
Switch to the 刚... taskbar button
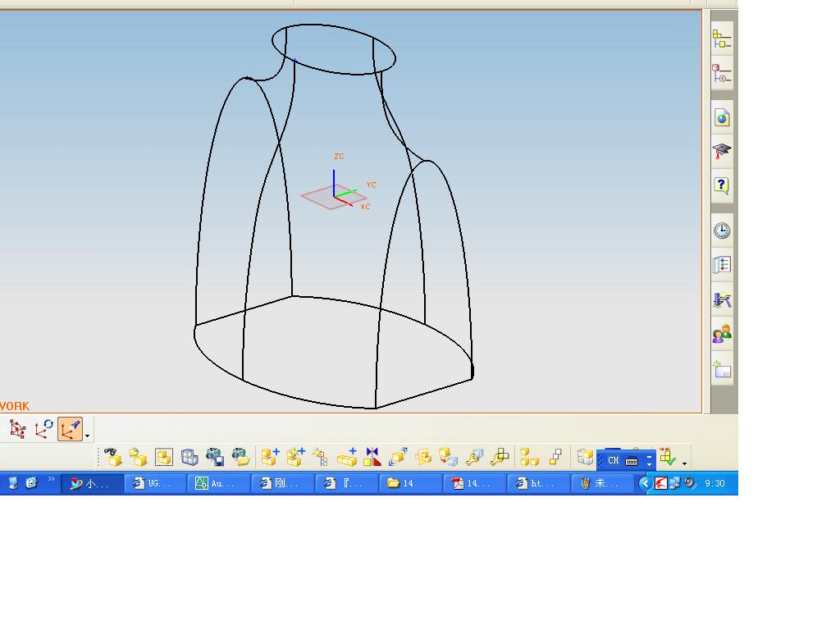coord(282,483)
